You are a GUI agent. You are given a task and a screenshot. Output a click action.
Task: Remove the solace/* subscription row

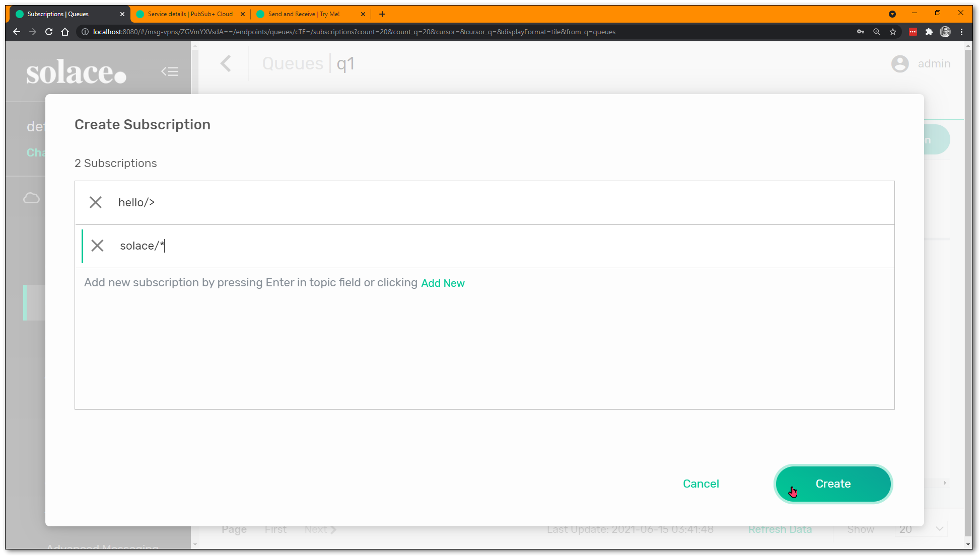coord(97,246)
